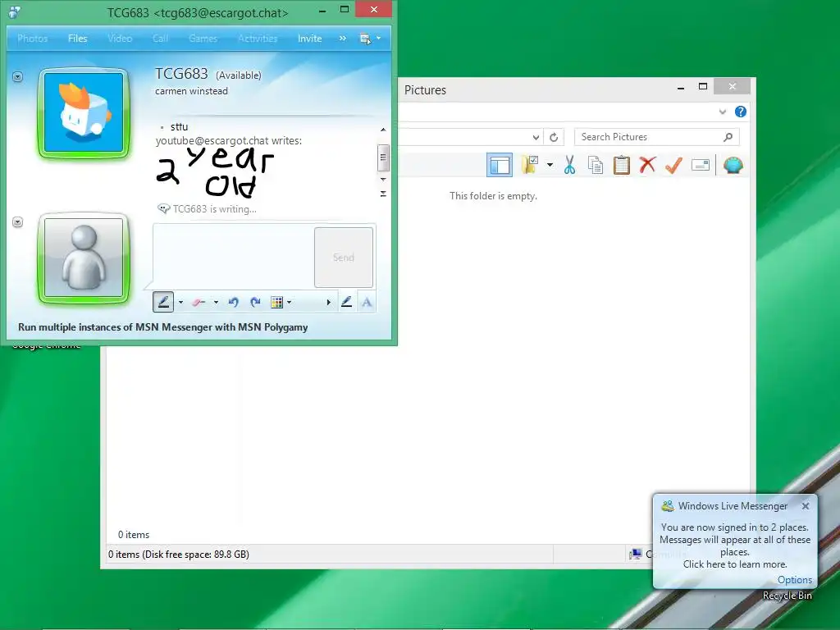The height and width of the screenshot is (630, 840).
Task: Click the rename/properties card icon
Action: click(x=701, y=165)
